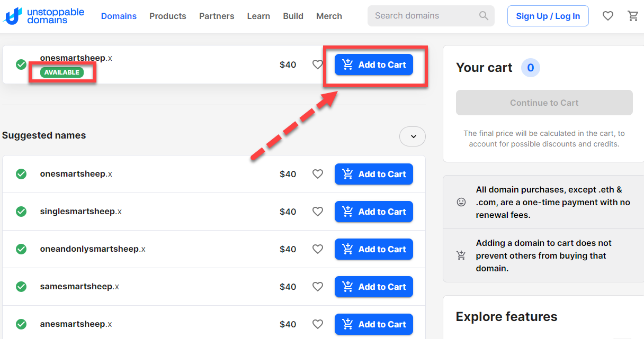Select the singlesmartsheep.x domain name

[x=81, y=212]
